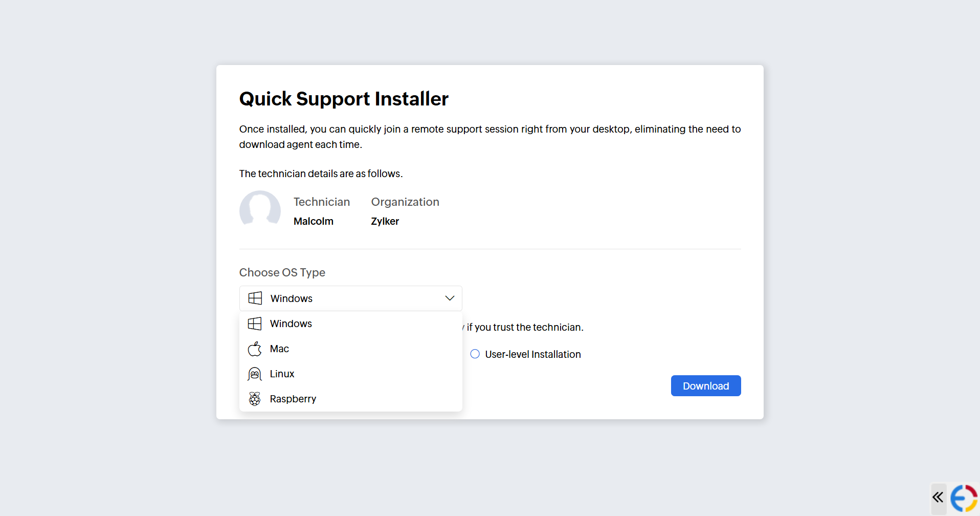This screenshot has height=516, width=980.
Task: Open the colorful floating widget logo
Action: (x=964, y=498)
